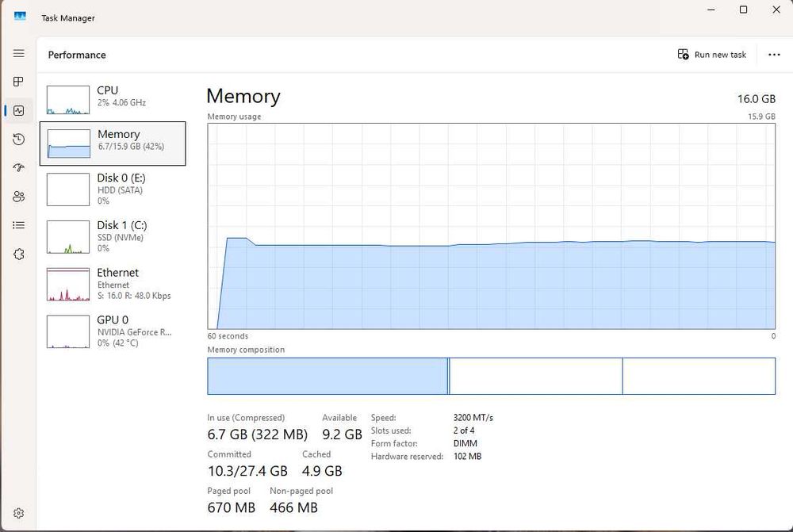The image size is (793, 532).
Task: Click the Paged pool value 670 MB
Action: pos(231,507)
